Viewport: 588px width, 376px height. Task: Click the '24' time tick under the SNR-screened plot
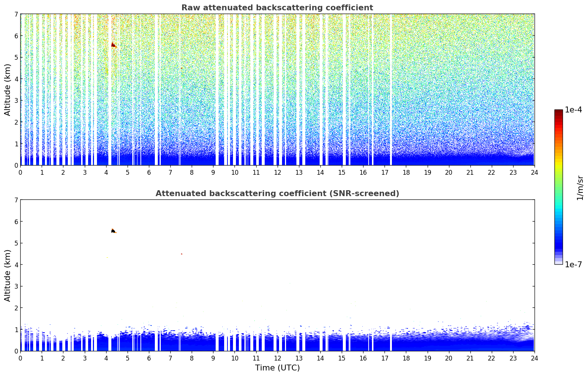(534, 358)
